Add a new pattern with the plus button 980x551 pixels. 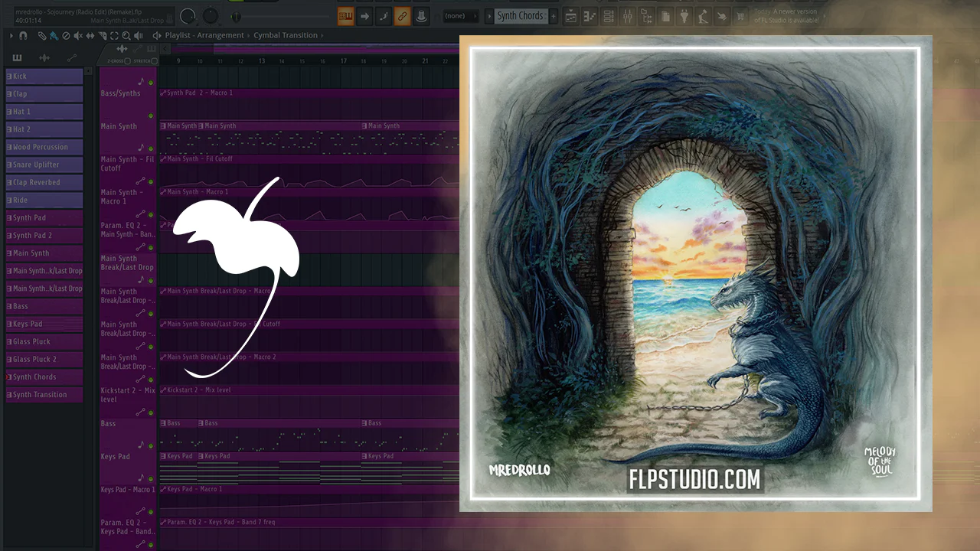554,15
